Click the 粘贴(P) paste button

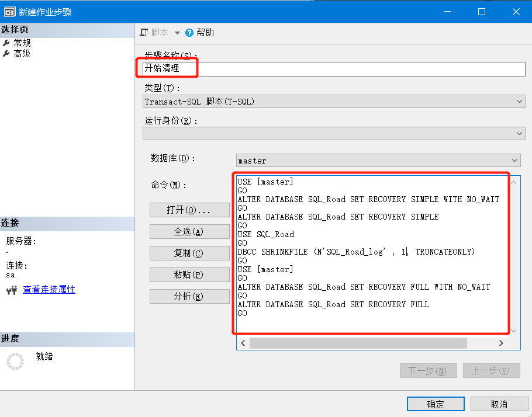pyautogui.click(x=189, y=274)
